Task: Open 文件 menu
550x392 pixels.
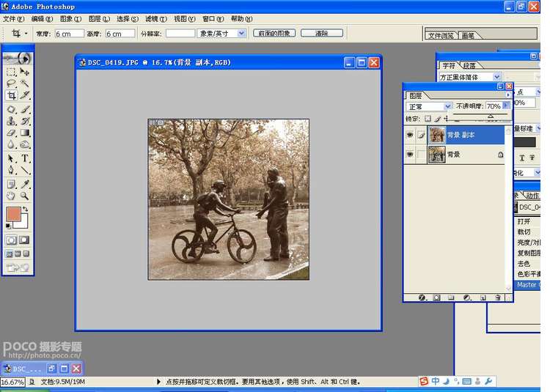Action: (x=14, y=19)
